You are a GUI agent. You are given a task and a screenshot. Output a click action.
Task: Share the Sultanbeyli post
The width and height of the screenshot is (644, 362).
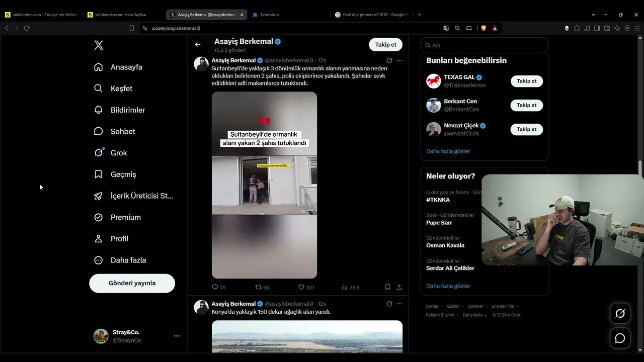(x=399, y=287)
